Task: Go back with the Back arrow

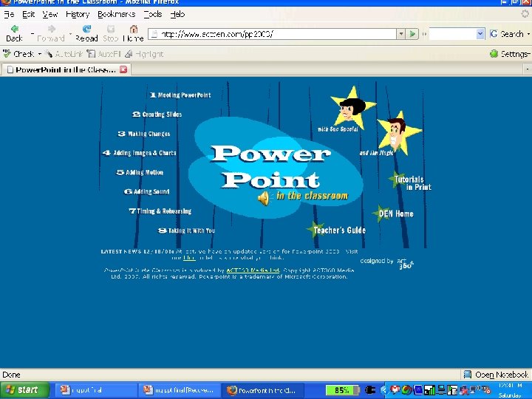Action: point(14,33)
